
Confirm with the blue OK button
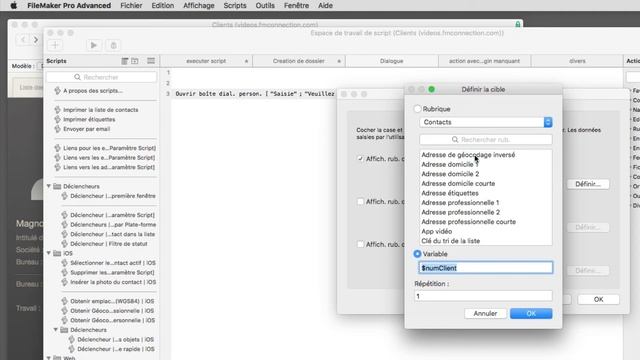(531, 313)
